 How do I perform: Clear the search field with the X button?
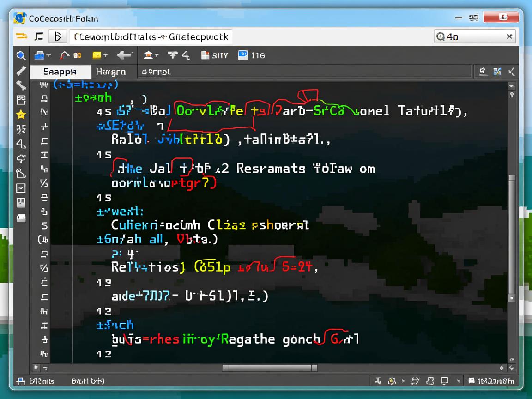(509, 36)
